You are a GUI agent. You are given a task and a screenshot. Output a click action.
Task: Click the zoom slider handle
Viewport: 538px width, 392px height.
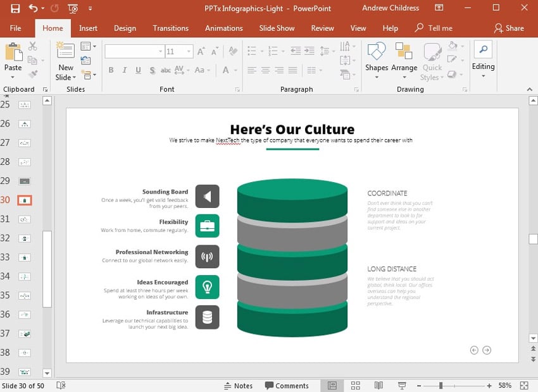441,386
